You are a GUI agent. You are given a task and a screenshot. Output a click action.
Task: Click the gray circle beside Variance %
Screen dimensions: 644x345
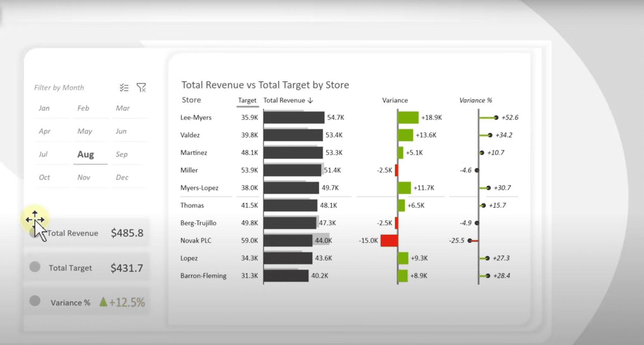pyautogui.click(x=35, y=301)
